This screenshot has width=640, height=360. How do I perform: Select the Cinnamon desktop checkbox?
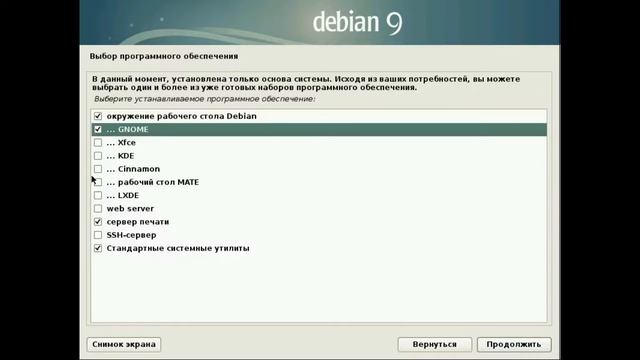pos(98,169)
